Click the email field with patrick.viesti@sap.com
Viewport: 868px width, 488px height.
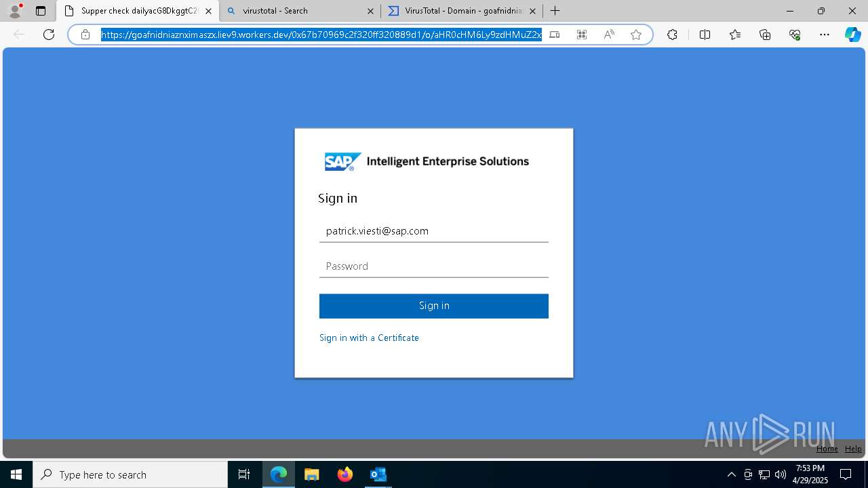tap(434, 231)
